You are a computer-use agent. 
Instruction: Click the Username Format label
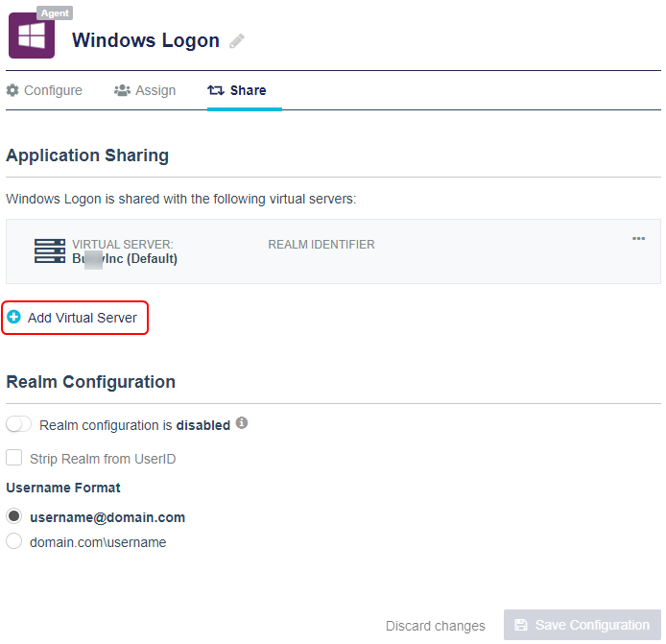[63, 488]
